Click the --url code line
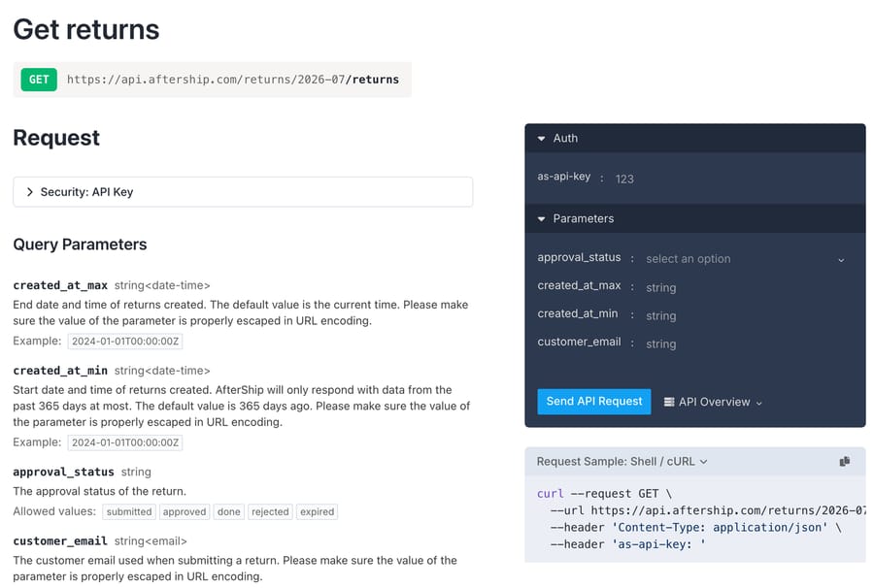 coord(708,510)
